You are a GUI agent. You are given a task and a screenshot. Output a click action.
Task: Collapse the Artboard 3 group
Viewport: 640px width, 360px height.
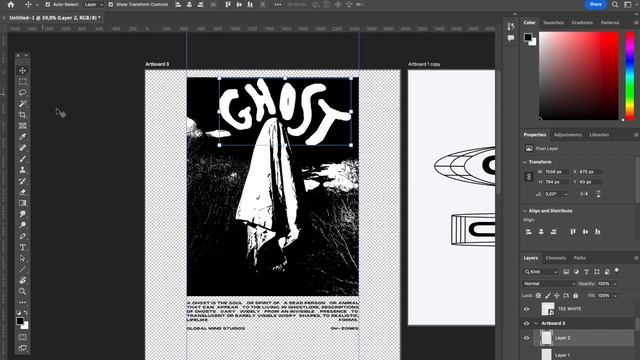pos(536,323)
